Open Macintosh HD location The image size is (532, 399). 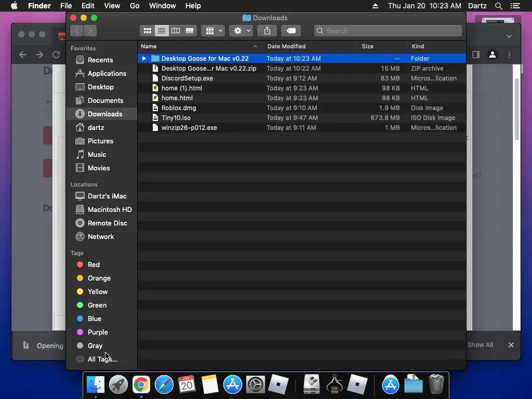pos(102,210)
